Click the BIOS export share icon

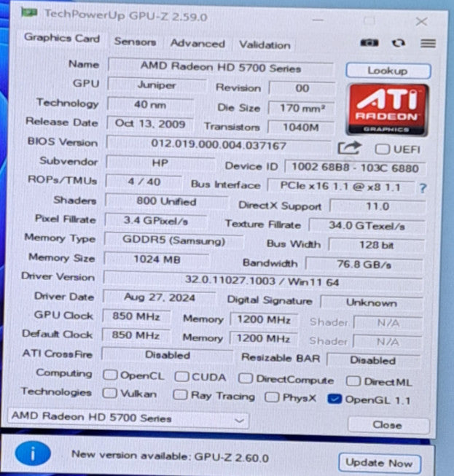point(349,149)
